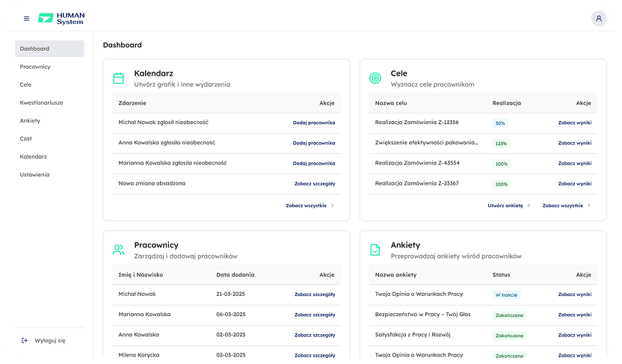Click date 06-03-2025 in Pracownicy table

pos(231,314)
